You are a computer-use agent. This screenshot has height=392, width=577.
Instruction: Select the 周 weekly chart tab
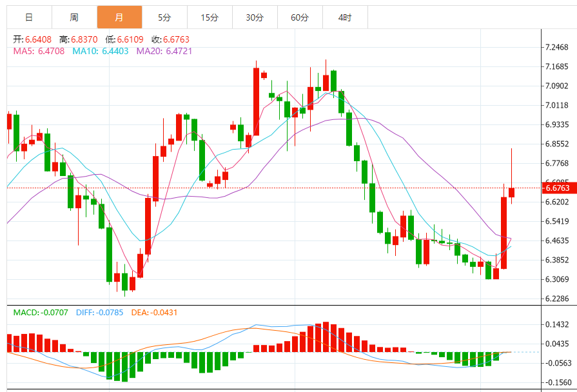[74, 17]
